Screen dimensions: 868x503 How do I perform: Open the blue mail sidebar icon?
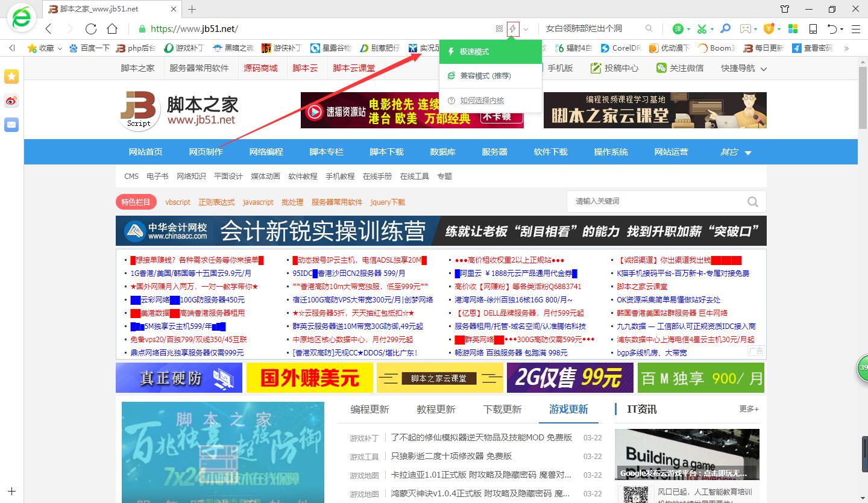click(11, 125)
